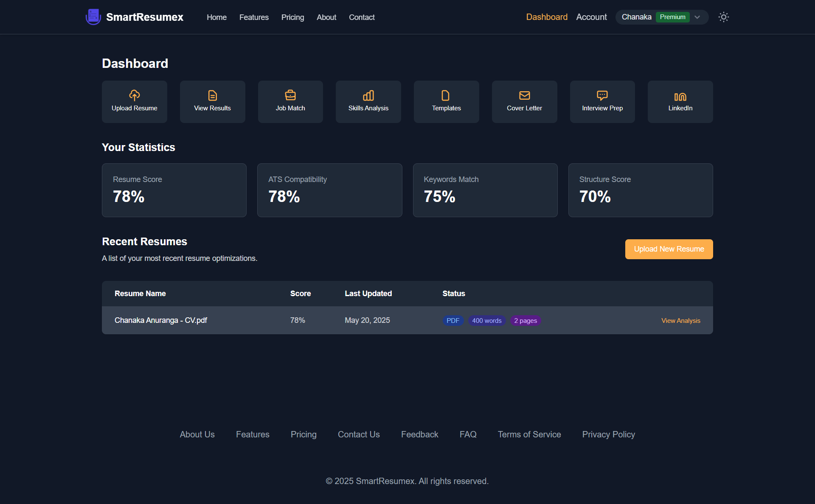
Task: Switch to the Account tab
Action: coord(591,17)
